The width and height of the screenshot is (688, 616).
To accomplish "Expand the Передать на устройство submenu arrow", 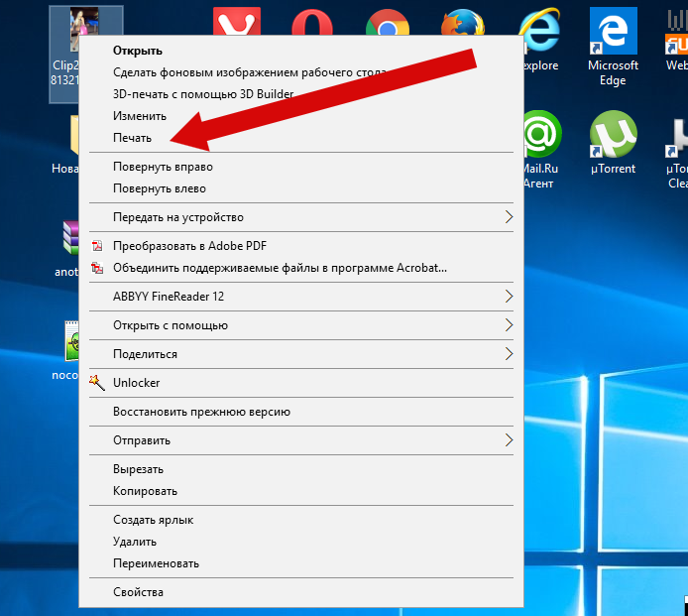I will (509, 217).
